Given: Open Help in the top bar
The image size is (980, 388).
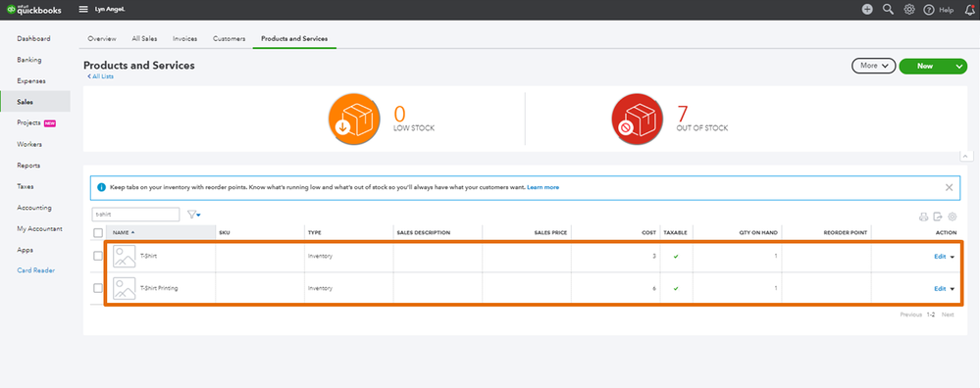Looking at the screenshot, I should (939, 10).
